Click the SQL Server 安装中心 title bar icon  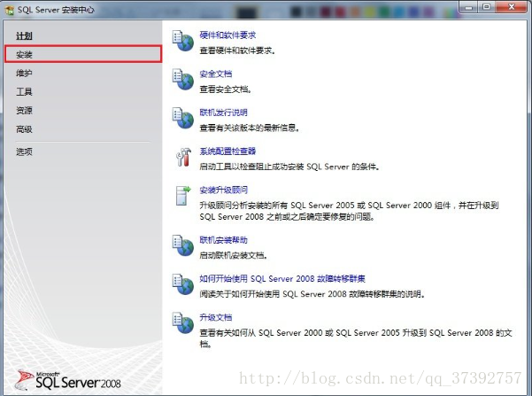click(x=10, y=10)
